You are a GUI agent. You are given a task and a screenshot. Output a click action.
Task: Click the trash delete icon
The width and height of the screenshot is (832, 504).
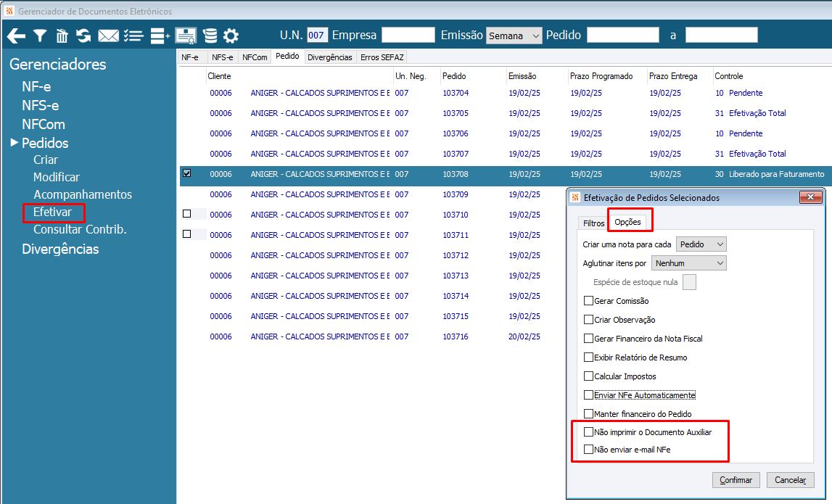click(64, 35)
